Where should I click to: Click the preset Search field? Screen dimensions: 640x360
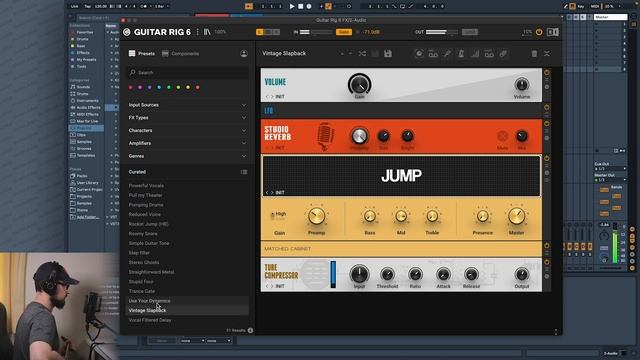tap(188, 72)
